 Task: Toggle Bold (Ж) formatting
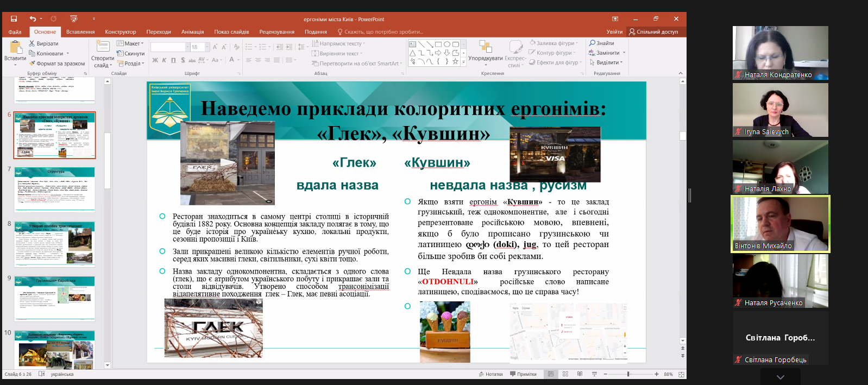coord(155,60)
